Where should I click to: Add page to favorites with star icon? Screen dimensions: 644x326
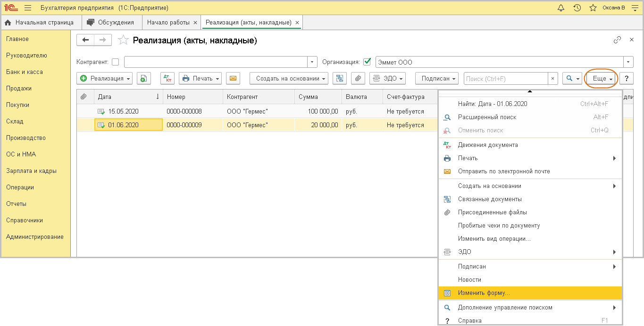[123, 41]
